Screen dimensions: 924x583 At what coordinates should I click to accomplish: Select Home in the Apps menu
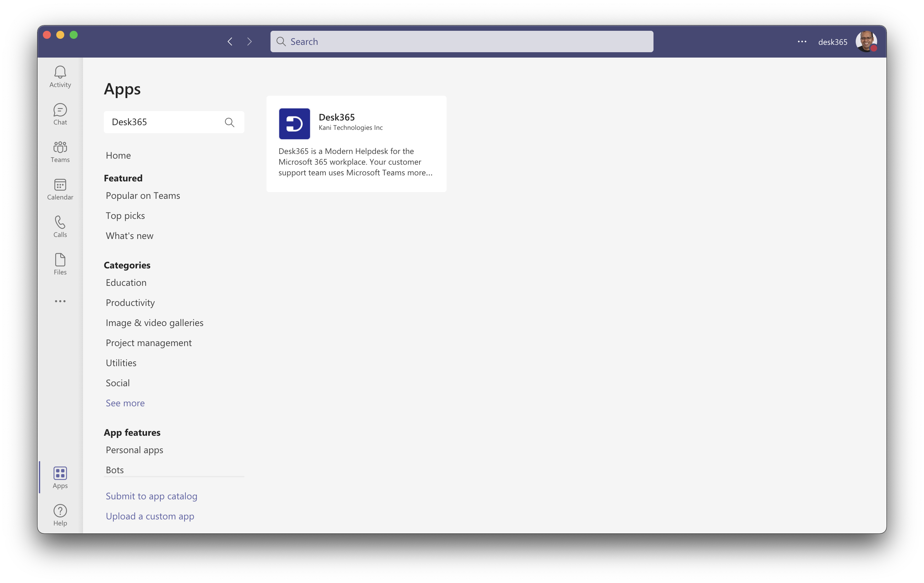pos(118,155)
